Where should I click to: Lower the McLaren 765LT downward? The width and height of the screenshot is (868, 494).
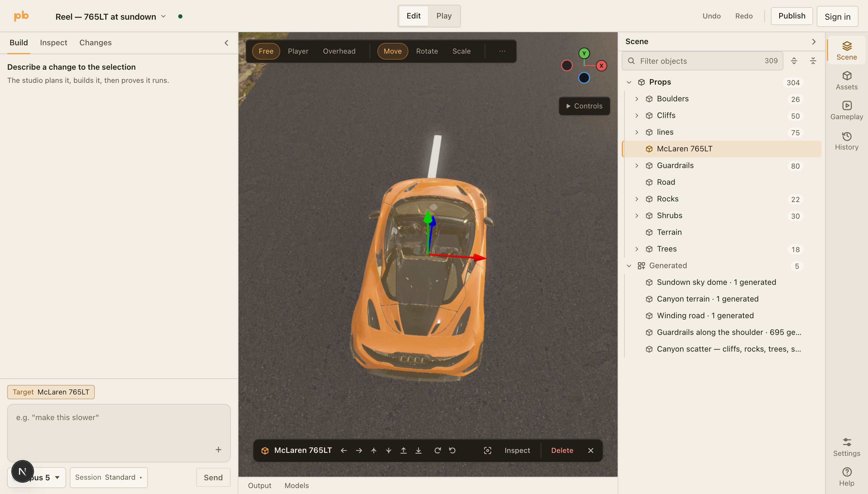418,450
